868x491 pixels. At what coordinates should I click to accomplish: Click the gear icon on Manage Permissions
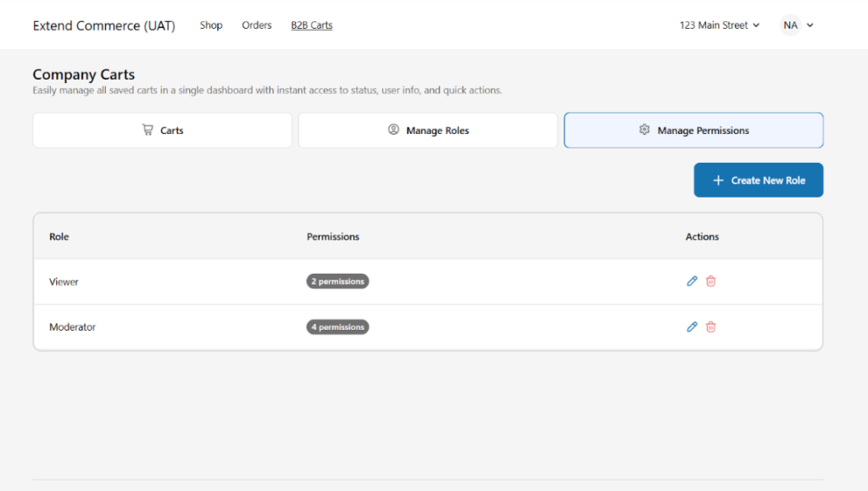(644, 130)
